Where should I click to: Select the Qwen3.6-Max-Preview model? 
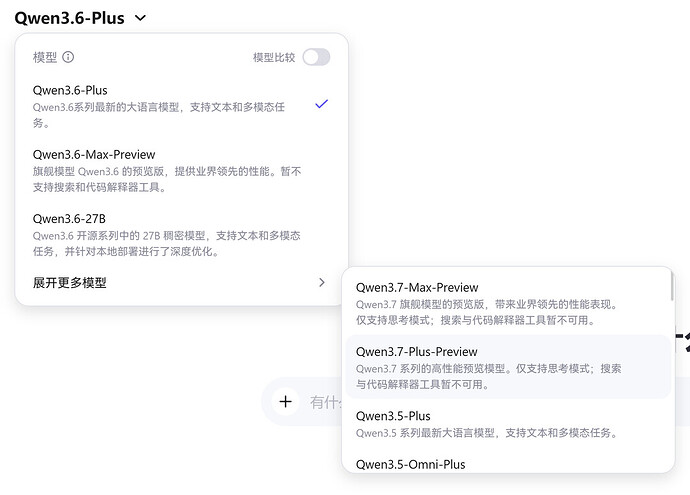pyautogui.click(x=181, y=170)
